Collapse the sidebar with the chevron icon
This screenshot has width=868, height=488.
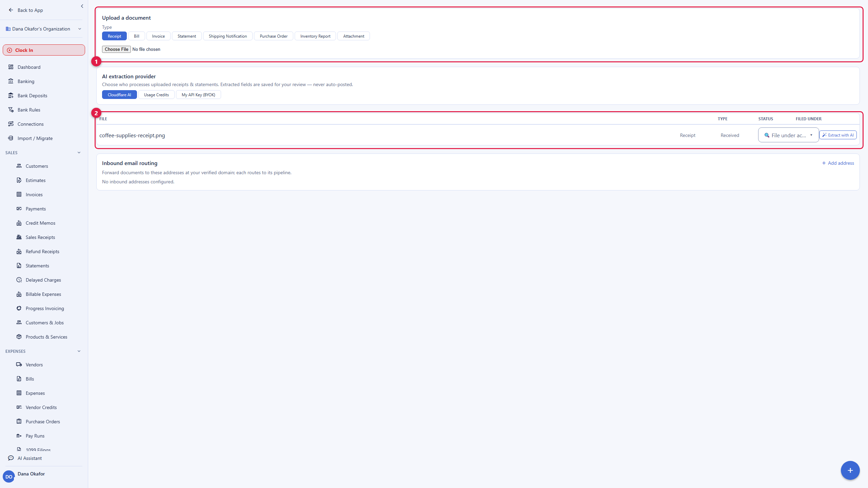(x=82, y=6)
